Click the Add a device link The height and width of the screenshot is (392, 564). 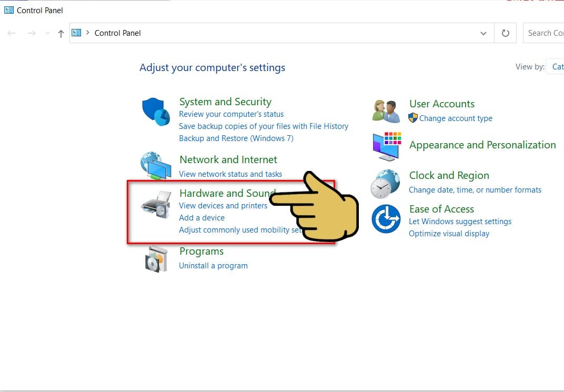(202, 218)
